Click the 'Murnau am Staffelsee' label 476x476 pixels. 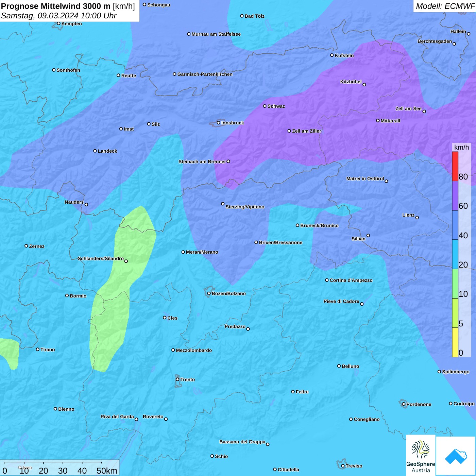[x=216, y=34]
